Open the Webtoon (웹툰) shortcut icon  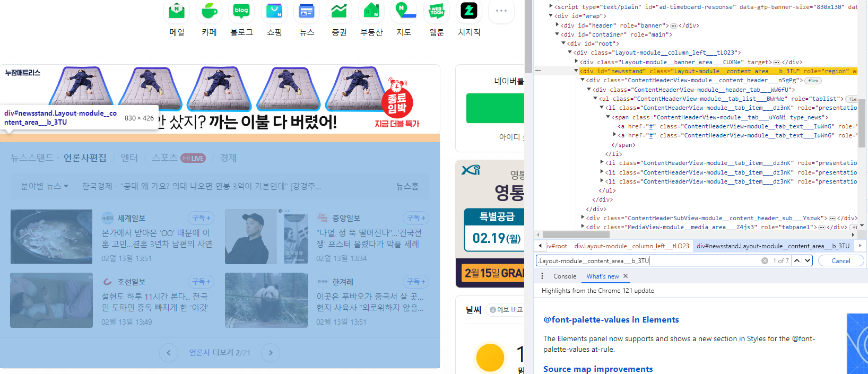437,11
